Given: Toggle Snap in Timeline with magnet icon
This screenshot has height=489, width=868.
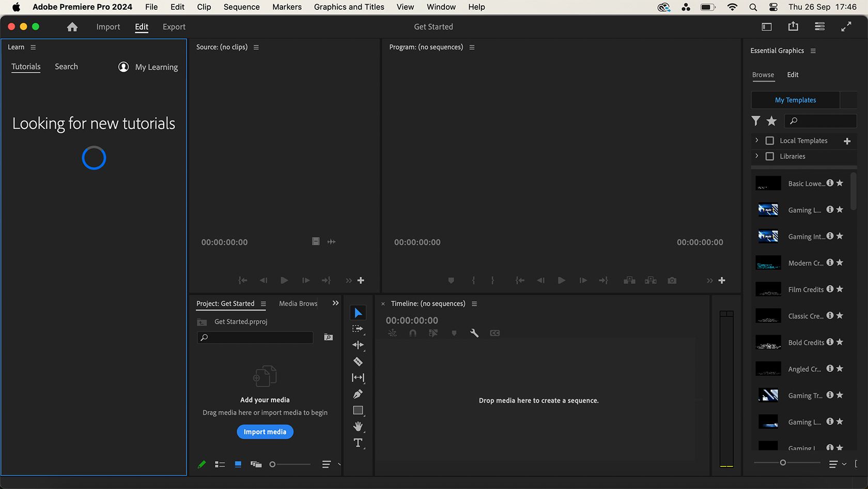Looking at the screenshot, I should pyautogui.click(x=412, y=333).
